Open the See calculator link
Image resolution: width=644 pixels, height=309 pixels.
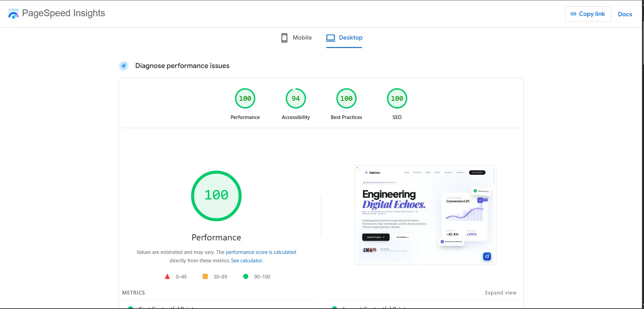tap(247, 260)
